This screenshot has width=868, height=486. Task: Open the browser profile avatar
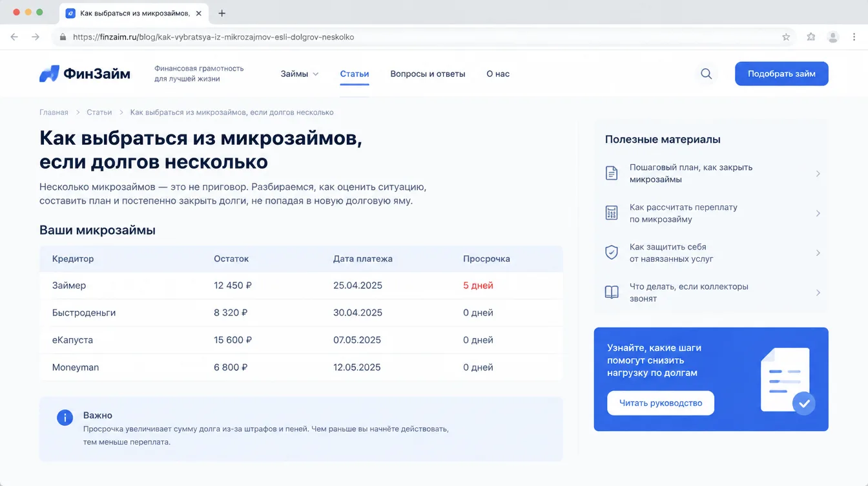(833, 37)
